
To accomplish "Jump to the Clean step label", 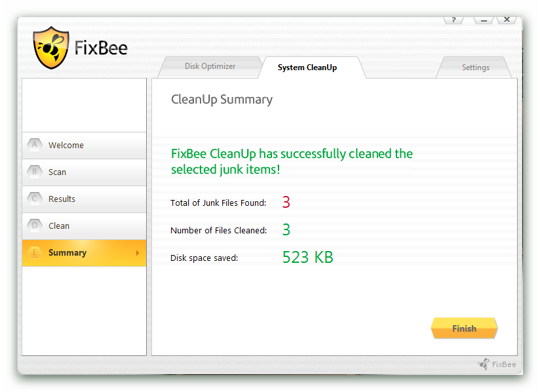I will [59, 226].
